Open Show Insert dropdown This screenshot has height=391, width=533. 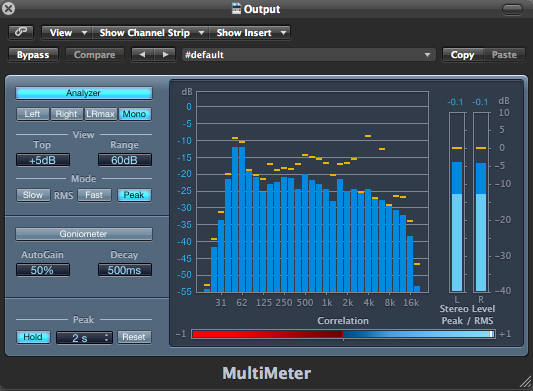click(x=250, y=33)
